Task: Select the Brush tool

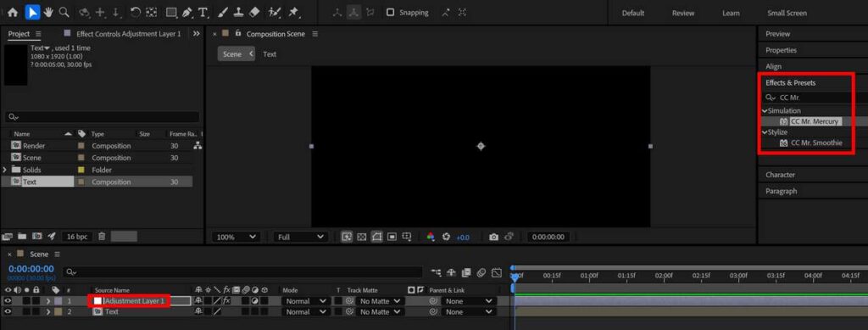Action: 223,12
